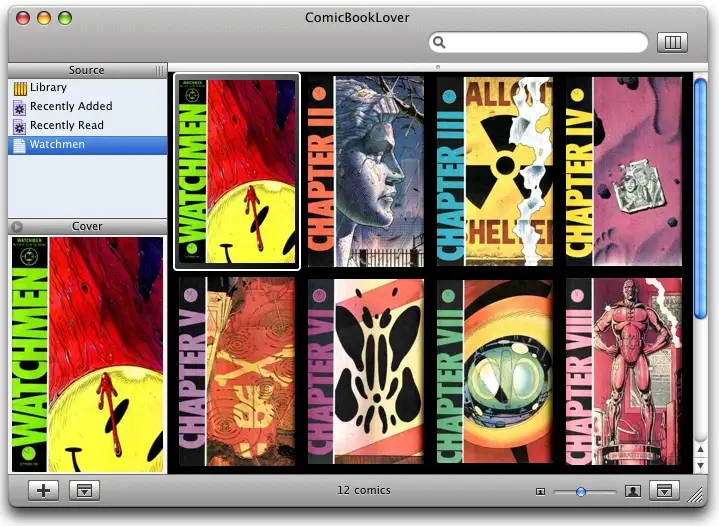Click the column view button near search

point(672,42)
